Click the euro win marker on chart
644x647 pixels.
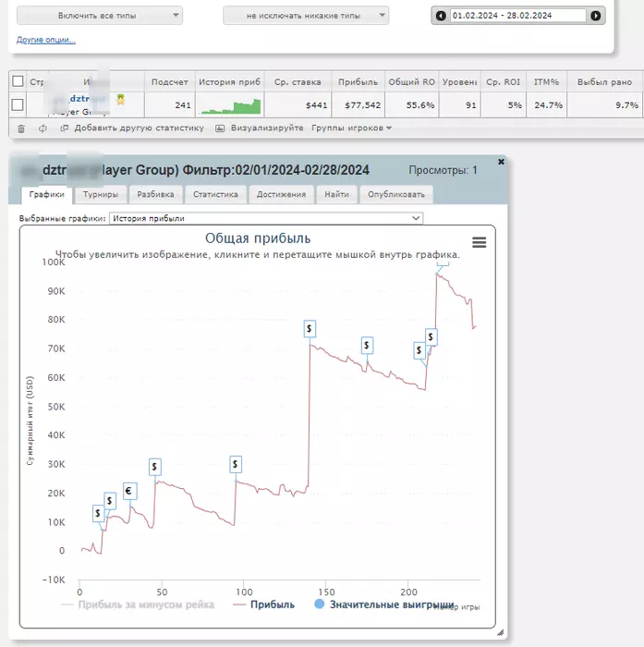tap(129, 491)
